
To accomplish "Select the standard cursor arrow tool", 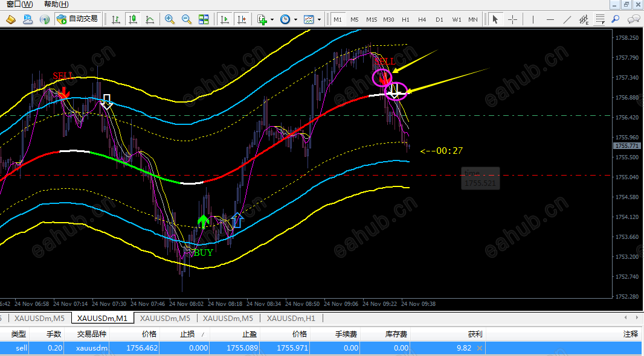I will click(495, 19).
